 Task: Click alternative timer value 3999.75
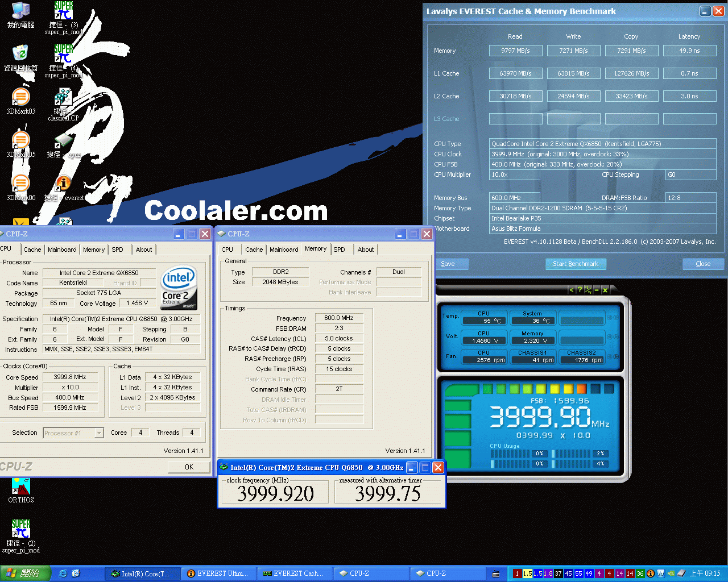click(388, 493)
